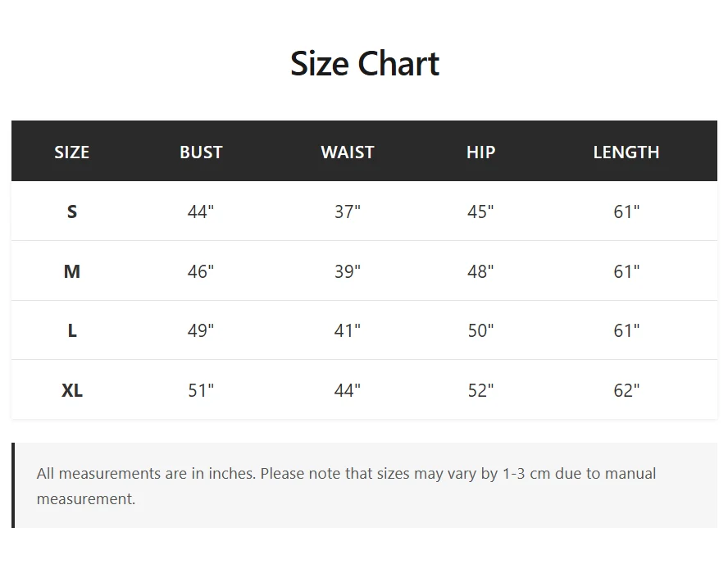Click the BUST column header

pyautogui.click(x=201, y=152)
